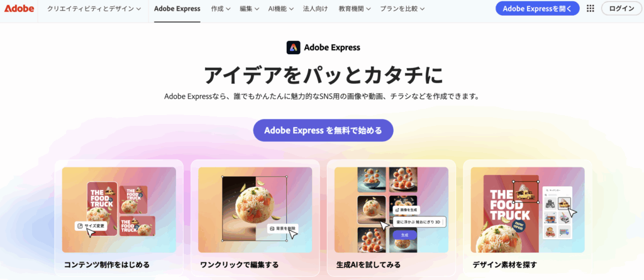Expand the 編集 menu
Image resolution: width=644 pixels, height=280 pixels.
249,9
